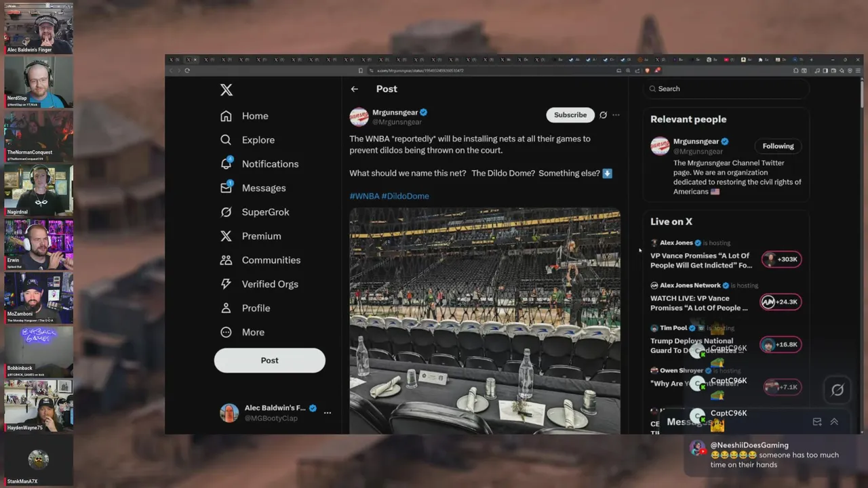Screen dimensions: 868x488
Task: Join Alex Jones live space +303K
Action: coord(781,259)
